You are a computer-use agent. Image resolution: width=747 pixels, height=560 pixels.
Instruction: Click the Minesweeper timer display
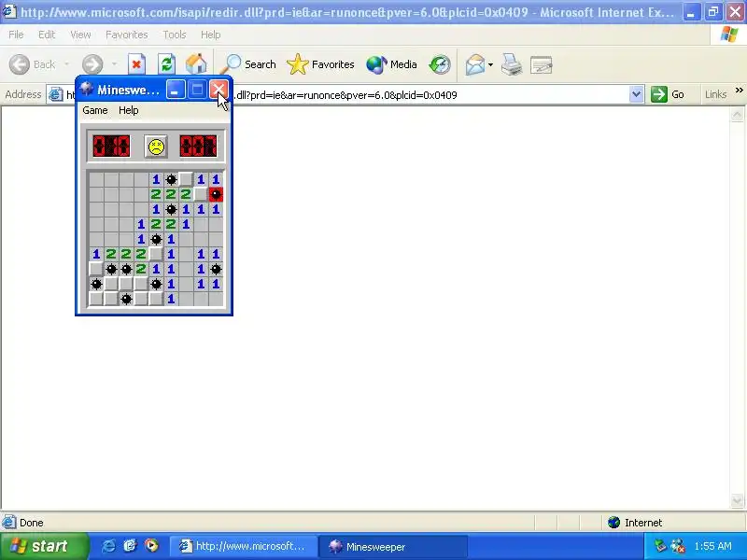tap(198, 147)
